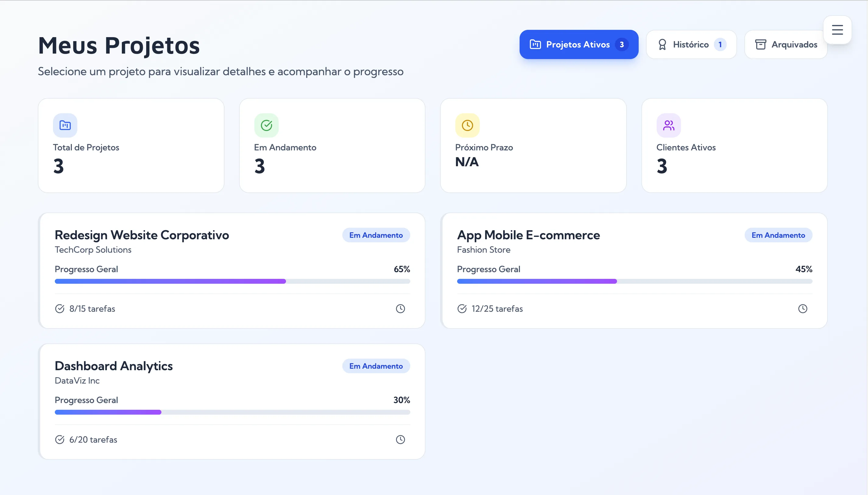Click the 30% progress bar of Dashboard Analytics
Image resolution: width=868 pixels, height=495 pixels.
232,412
